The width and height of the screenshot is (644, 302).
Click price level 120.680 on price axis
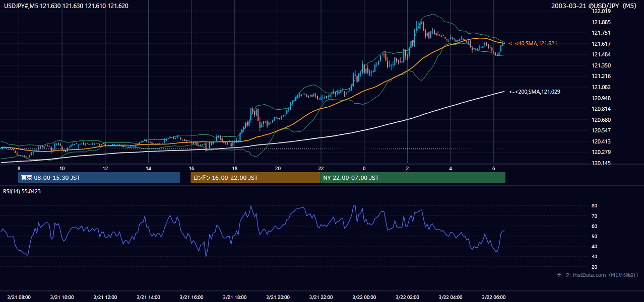(602, 120)
